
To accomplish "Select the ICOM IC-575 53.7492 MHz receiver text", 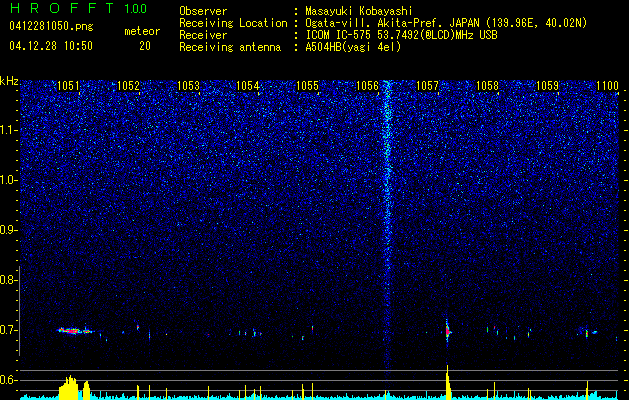I will point(401,35).
